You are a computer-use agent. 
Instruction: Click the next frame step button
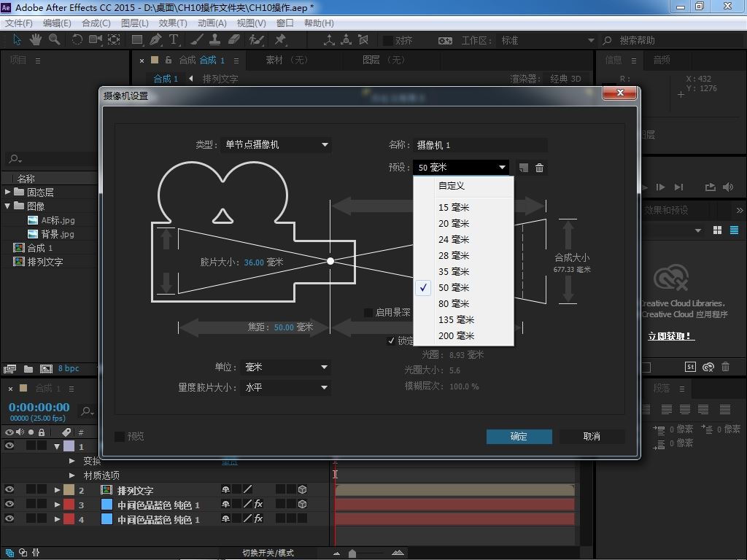(x=660, y=187)
